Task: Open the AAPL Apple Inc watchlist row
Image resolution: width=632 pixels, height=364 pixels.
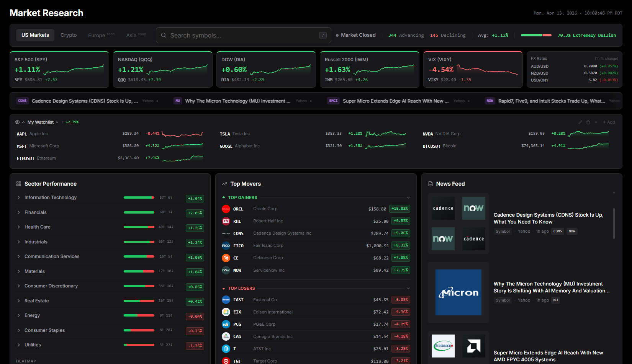Action: tap(110, 134)
